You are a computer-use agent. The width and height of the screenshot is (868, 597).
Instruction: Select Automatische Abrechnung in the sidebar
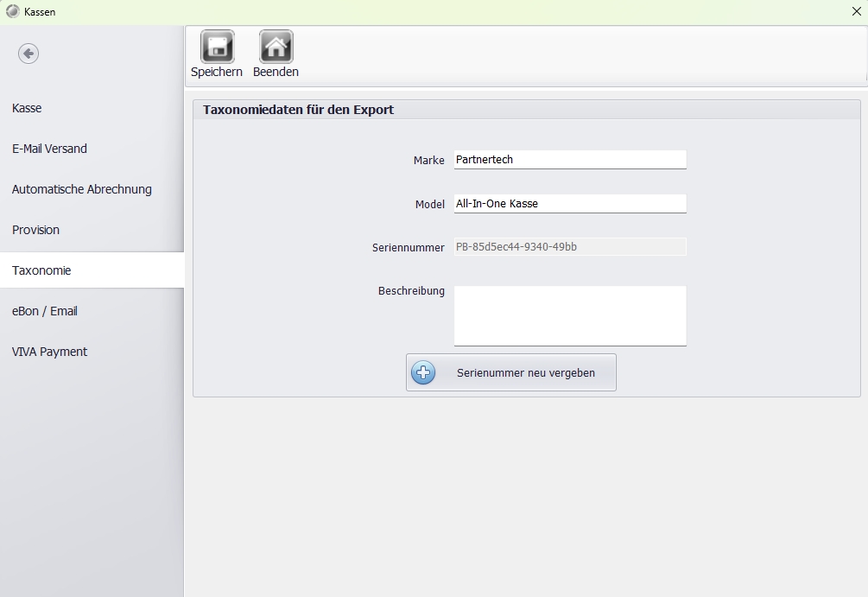tap(81, 189)
